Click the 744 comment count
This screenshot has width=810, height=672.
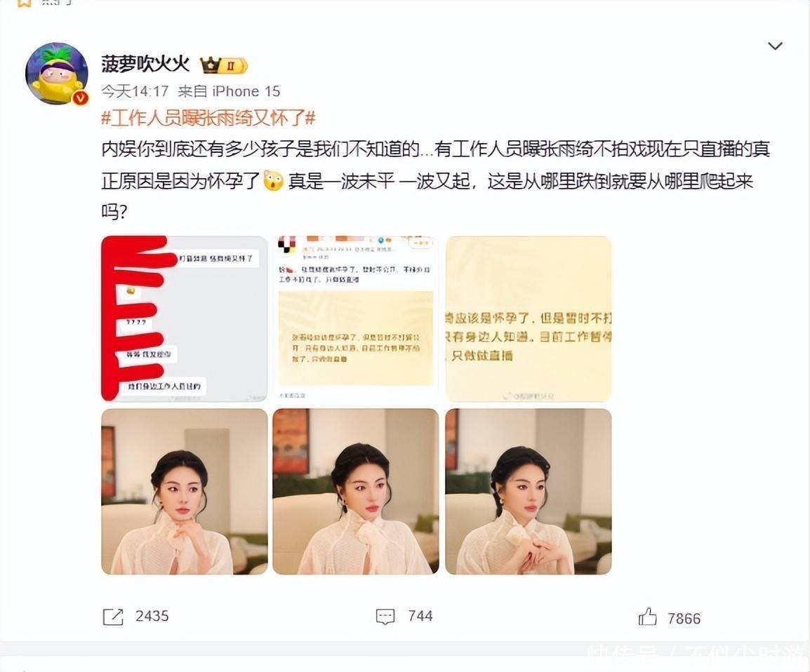pos(420,617)
